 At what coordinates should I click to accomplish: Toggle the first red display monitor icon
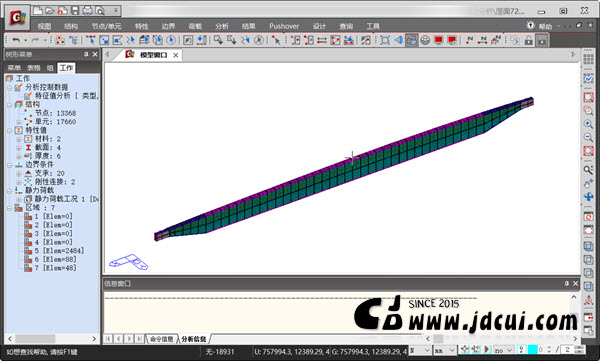[x=439, y=40]
